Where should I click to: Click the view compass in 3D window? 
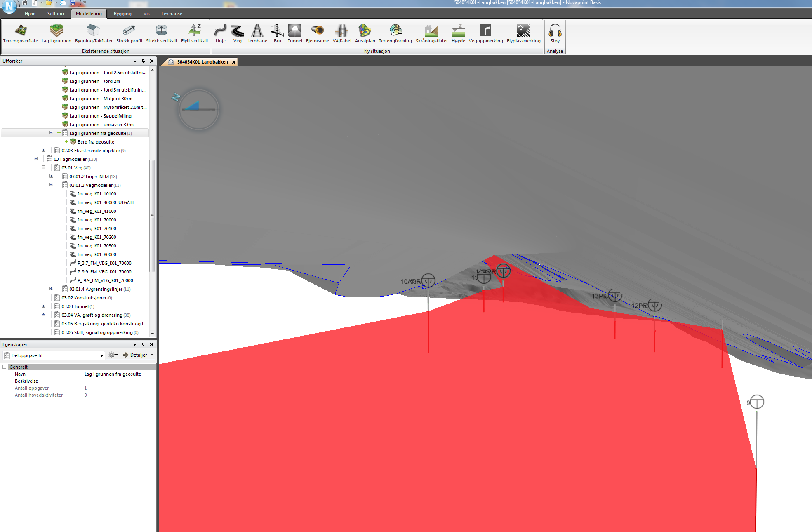pyautogui.click(x=199, y=109)
